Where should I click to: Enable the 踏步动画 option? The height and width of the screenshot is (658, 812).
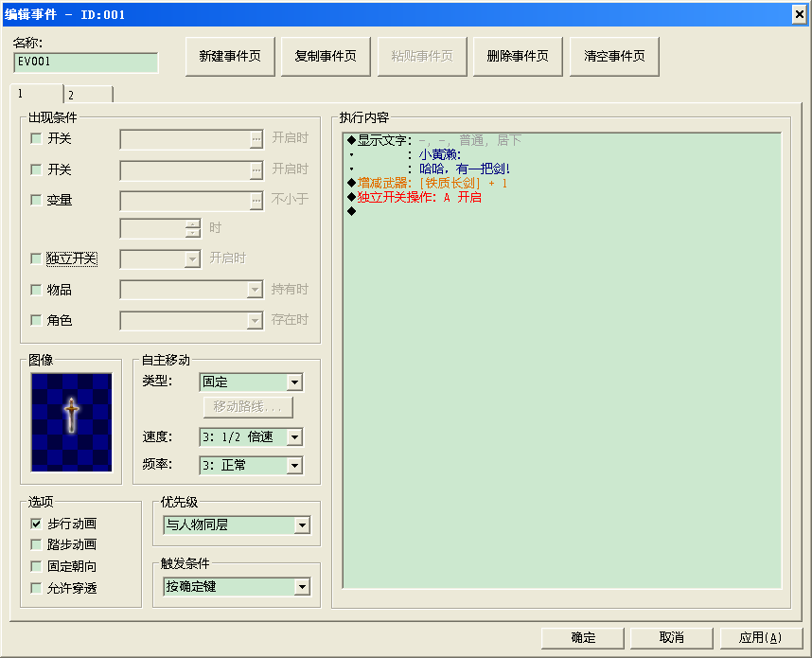36,544
